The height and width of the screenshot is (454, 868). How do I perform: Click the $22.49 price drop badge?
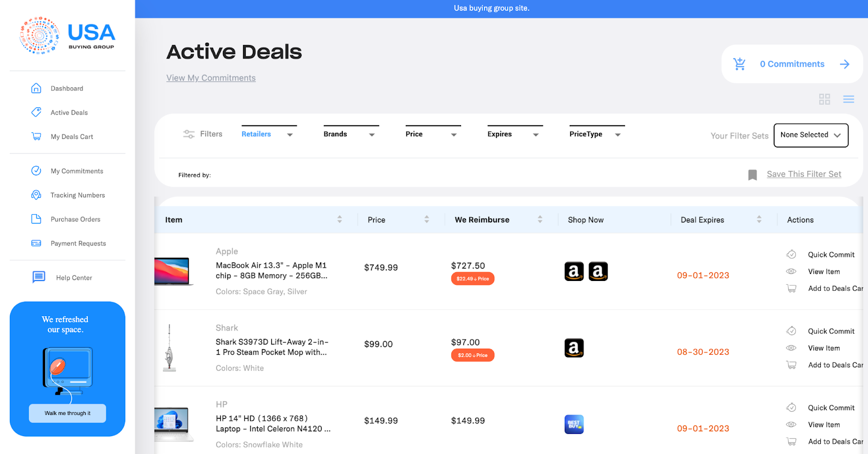473,279
